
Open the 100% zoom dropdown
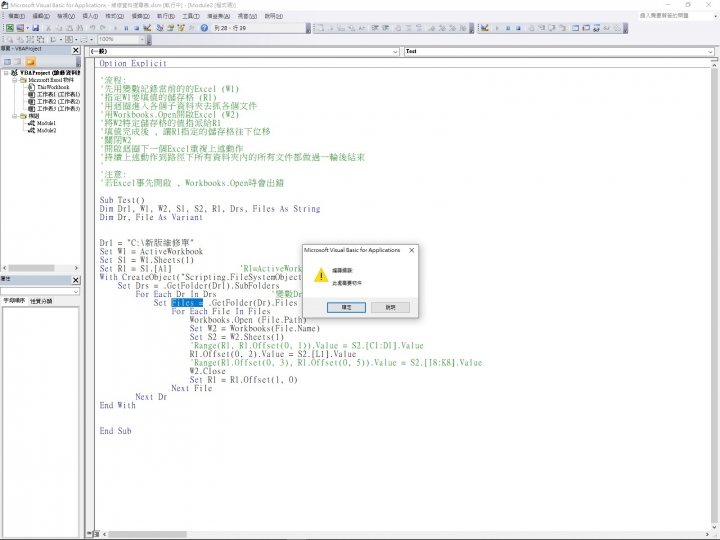tap(141, 39)
